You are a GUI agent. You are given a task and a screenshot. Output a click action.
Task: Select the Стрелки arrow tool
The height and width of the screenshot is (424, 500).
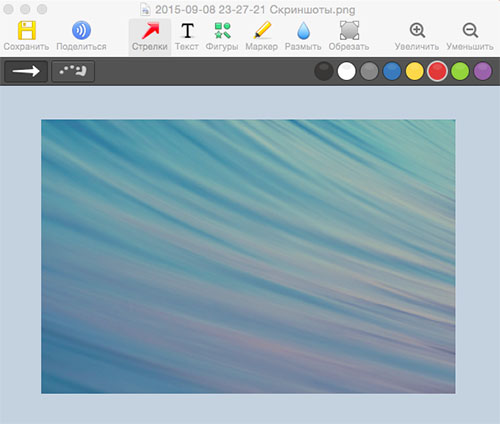pos(150,30)
